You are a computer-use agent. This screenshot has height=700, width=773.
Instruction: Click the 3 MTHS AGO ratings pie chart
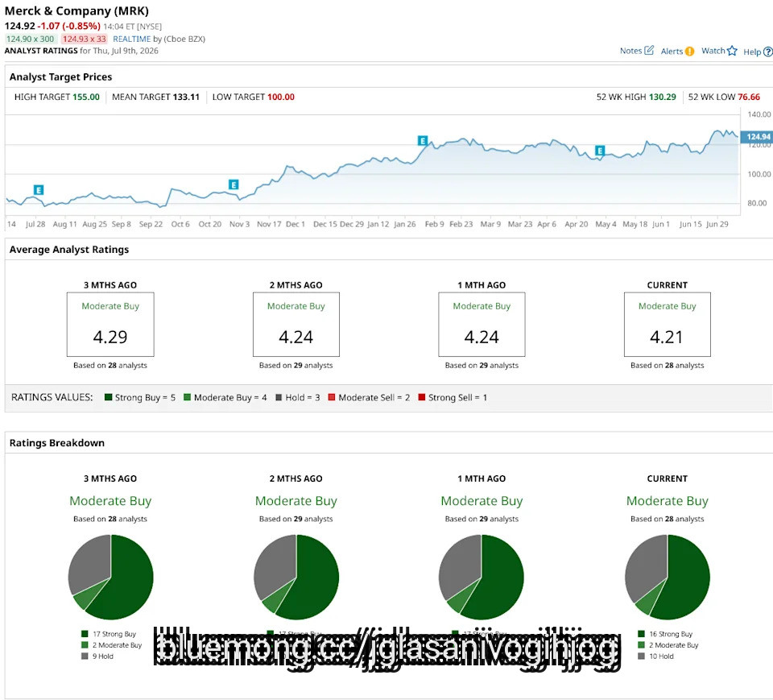click(x=110, y=578)
